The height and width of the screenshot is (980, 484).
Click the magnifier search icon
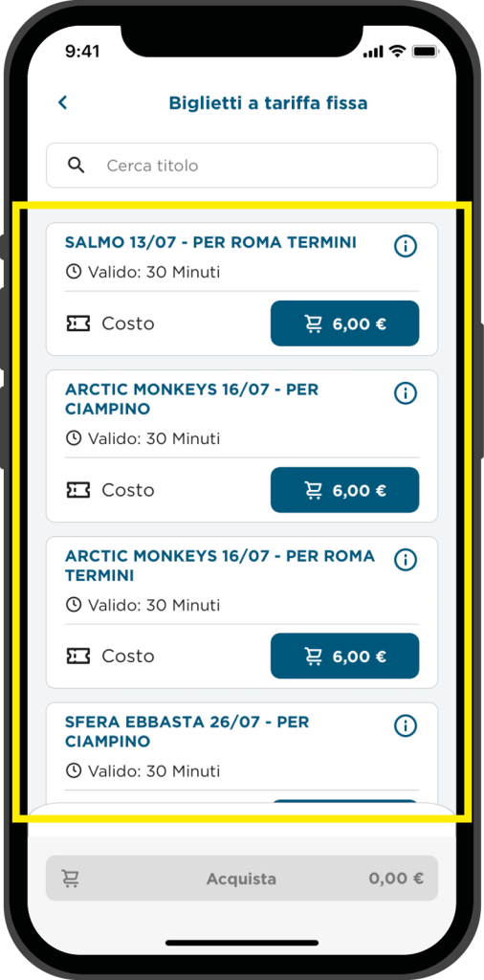click(77, 166)
